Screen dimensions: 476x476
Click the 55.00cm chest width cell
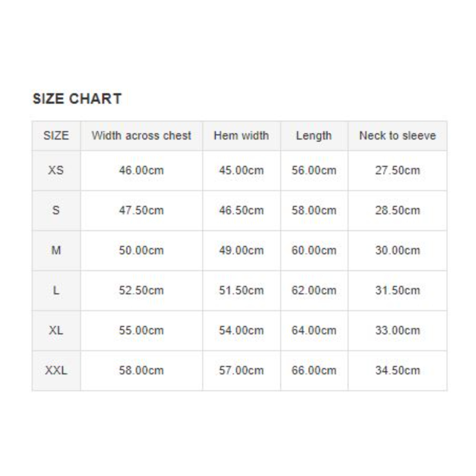point(141,331)
